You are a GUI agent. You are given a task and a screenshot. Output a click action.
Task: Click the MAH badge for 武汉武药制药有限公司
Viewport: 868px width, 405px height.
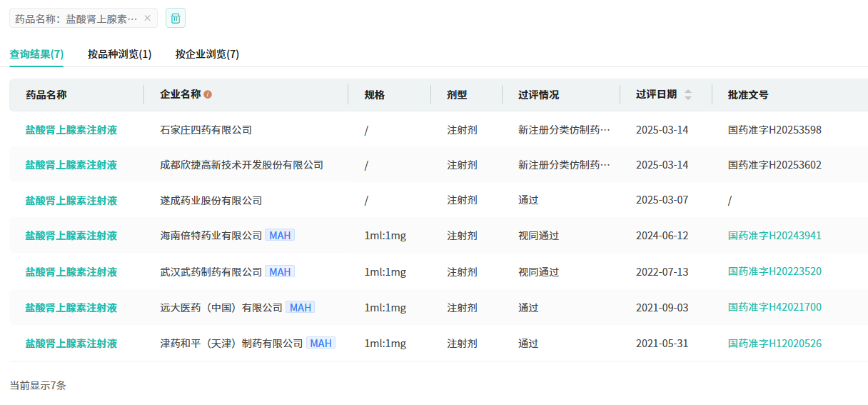[280, 271]
